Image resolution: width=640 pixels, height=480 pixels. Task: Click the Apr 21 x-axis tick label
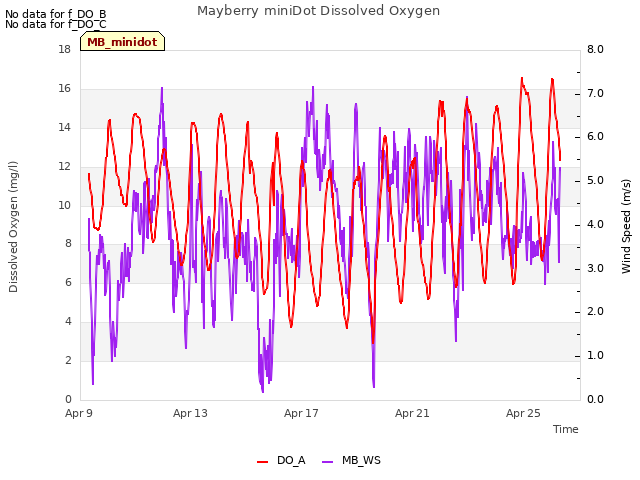click(412, 413)
